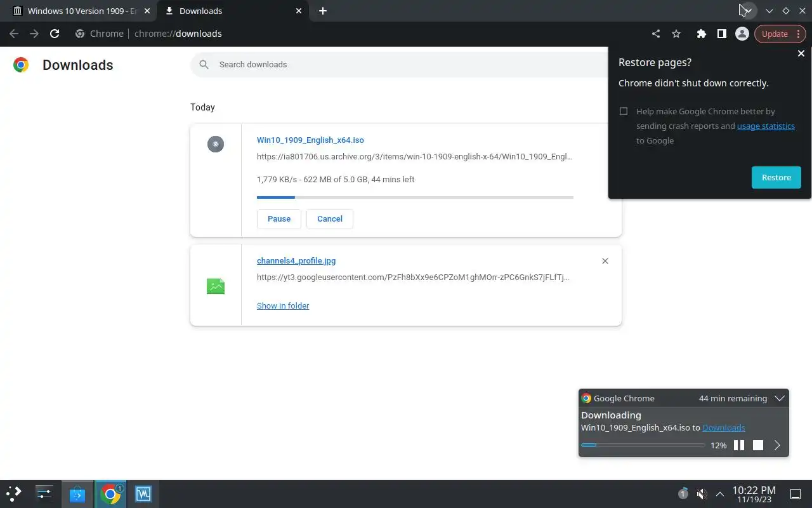The width and height of the screenshot is (812, 508).
Task: Click the googleusercontent source URL text
Action: pyautogui.click(x=413, y=277)
